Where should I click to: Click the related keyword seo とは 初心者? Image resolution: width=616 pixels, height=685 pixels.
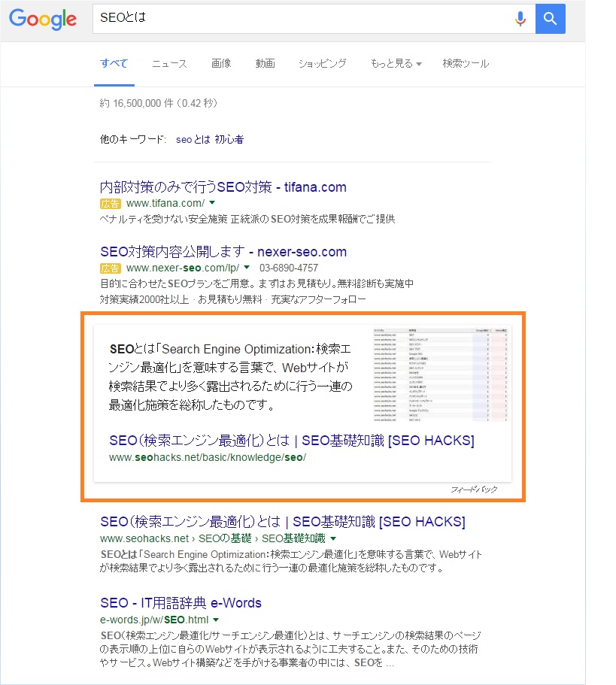210,139
